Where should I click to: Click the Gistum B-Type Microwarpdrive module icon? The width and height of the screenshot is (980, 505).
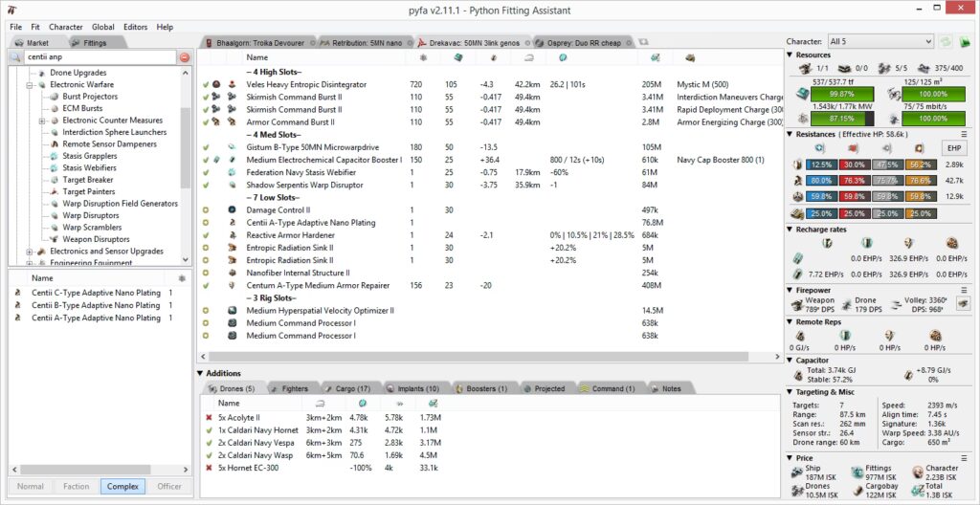pyautogui.click(x=233, y=146)
